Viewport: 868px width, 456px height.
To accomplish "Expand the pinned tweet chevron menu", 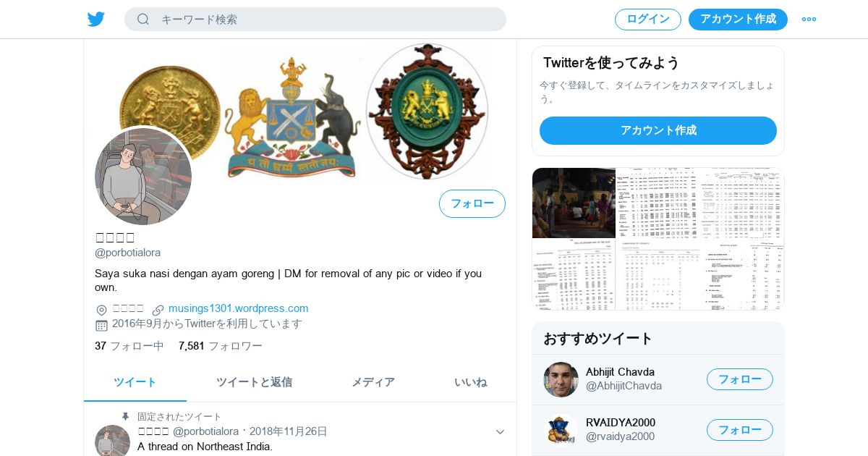I will (x=500, y=432).
